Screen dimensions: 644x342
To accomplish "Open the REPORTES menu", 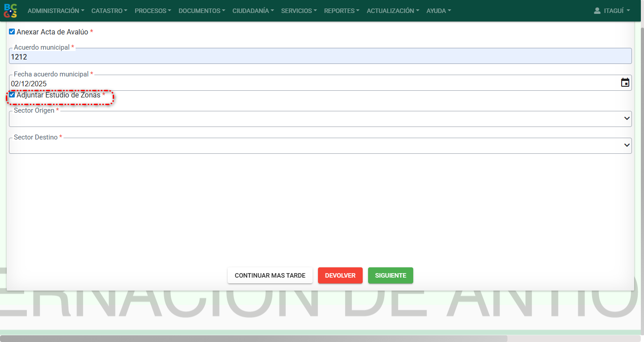I will (x=342, y=11).
